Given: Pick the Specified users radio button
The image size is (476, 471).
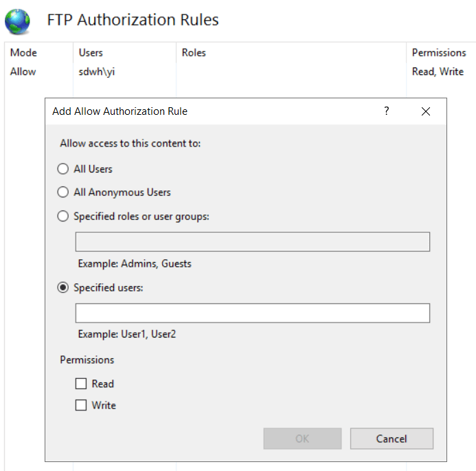Looking at the screenshot, I should (x=63, y=288).
